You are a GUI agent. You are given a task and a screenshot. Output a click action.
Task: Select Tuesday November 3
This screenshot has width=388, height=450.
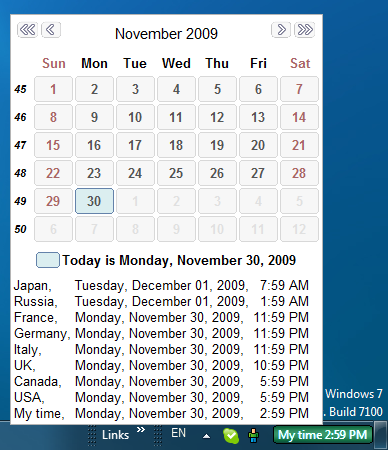tap(135, 89)
